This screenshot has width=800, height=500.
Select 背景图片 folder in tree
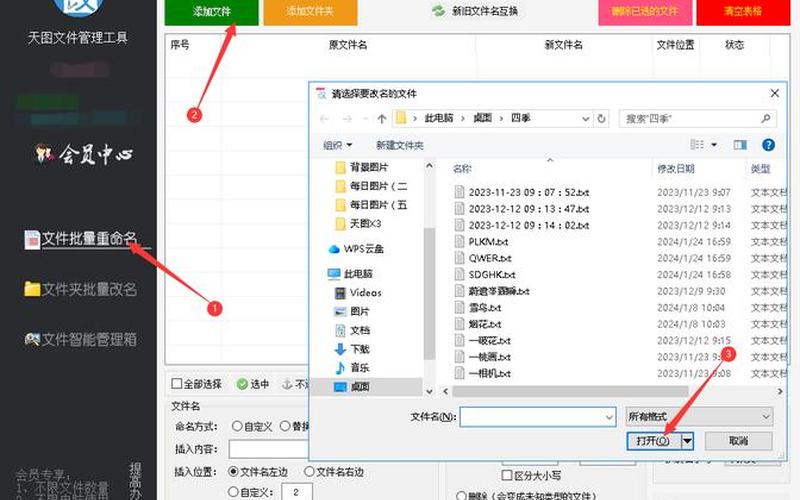pyautogui.click(x=362, y=167)
